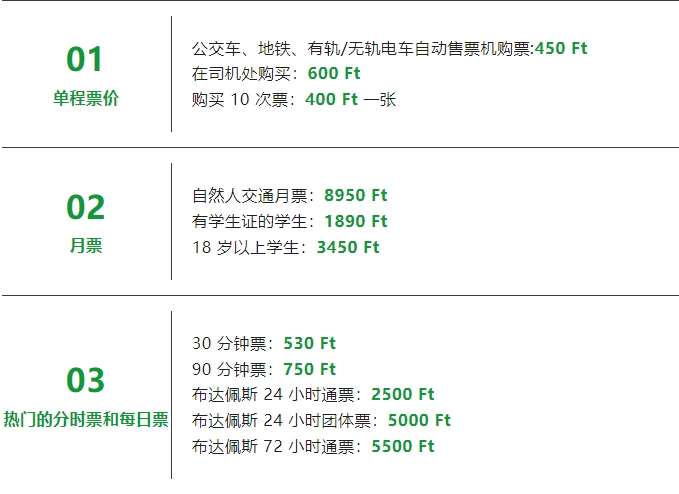Image resolution: width=679 pixels, height=494 pixels.
Task: Click the 有学生证的学生 1890 Ft price
Action: tap(356, 221)
